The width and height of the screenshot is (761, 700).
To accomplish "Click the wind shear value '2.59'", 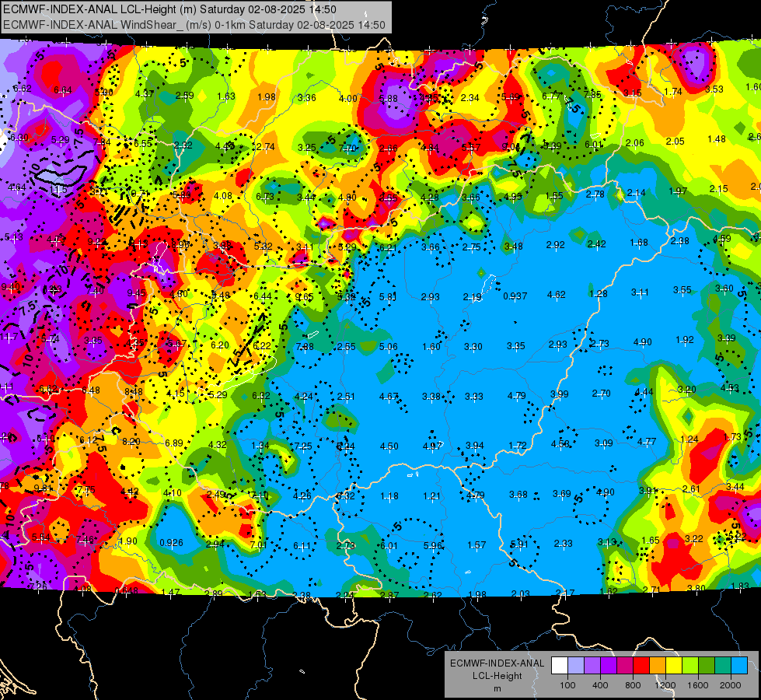I will click(x=184, y=96).
